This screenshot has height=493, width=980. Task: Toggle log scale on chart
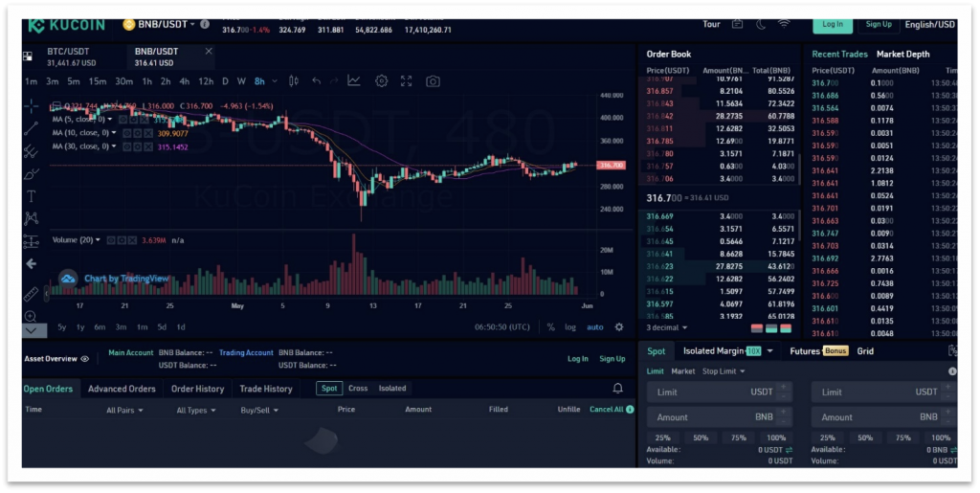coord(570,327)
